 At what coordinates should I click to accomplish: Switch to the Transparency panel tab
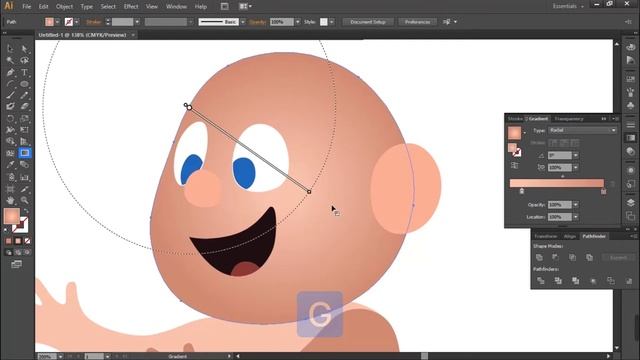pyautogui.click(x=569, y=119)
